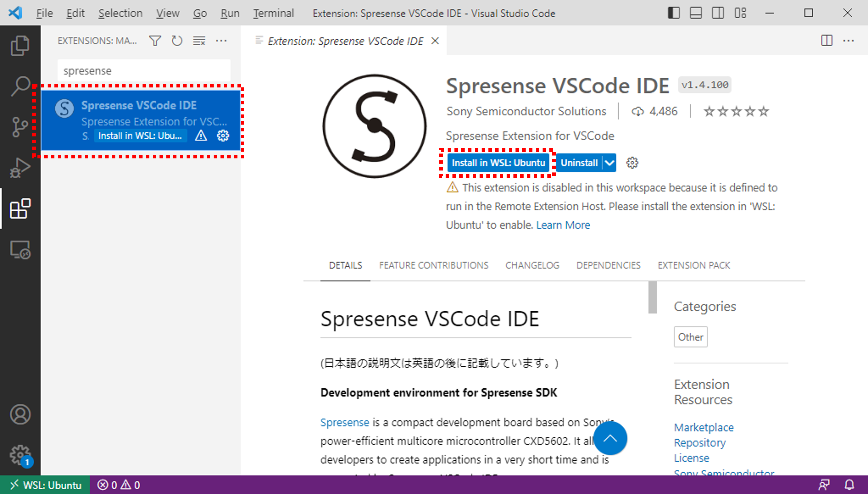Open the File menu
868x494 pixels.
[x=44, y=13]
